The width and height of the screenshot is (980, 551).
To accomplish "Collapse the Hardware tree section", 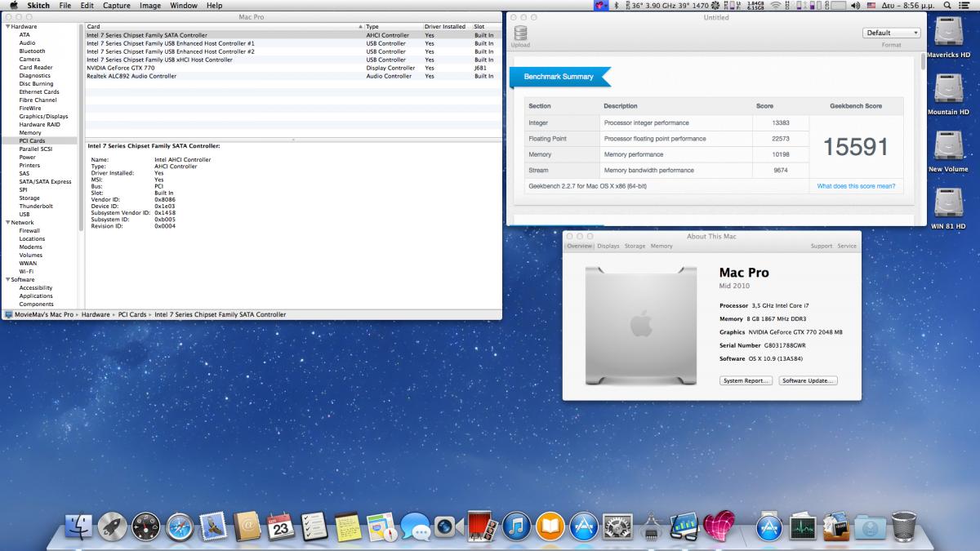I will (7, 27).
